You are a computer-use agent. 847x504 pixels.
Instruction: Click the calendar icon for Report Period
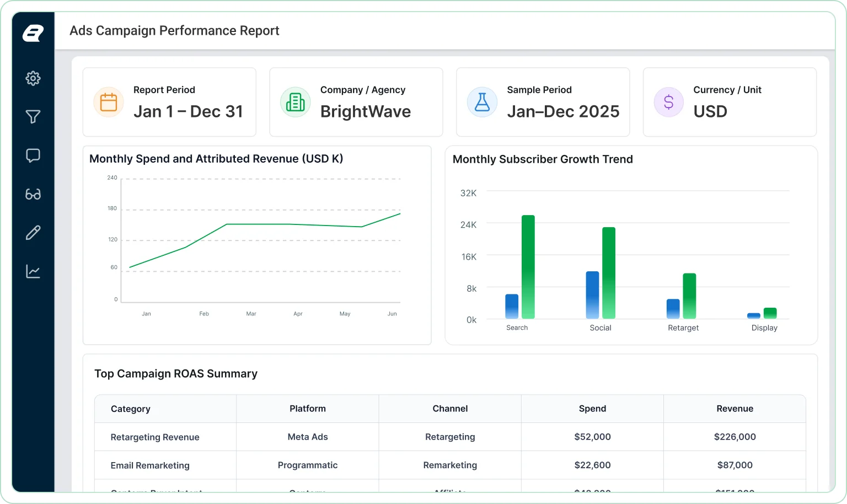(x=109, y=102)
